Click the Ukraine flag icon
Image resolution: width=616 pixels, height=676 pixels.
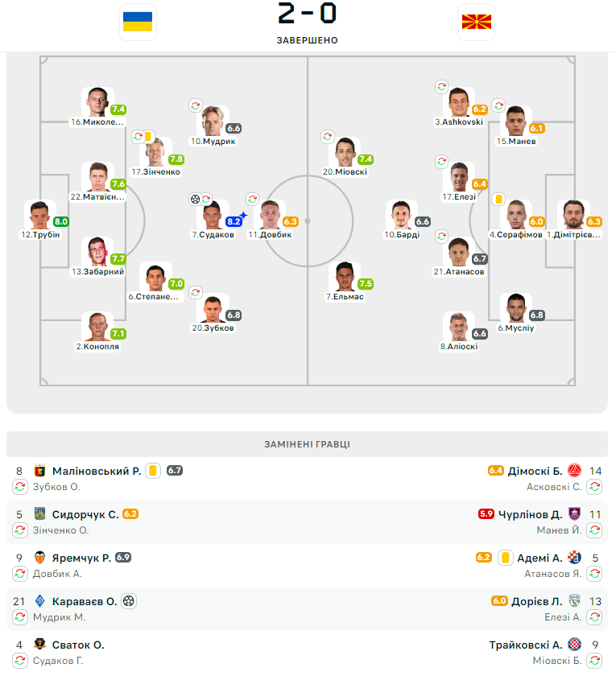[138, 22]
